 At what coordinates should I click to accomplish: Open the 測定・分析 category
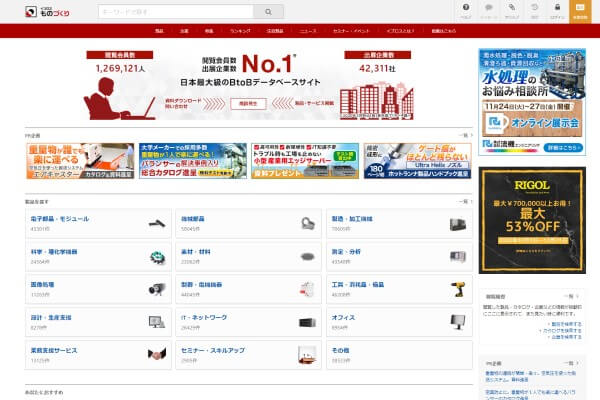point(346,251)
